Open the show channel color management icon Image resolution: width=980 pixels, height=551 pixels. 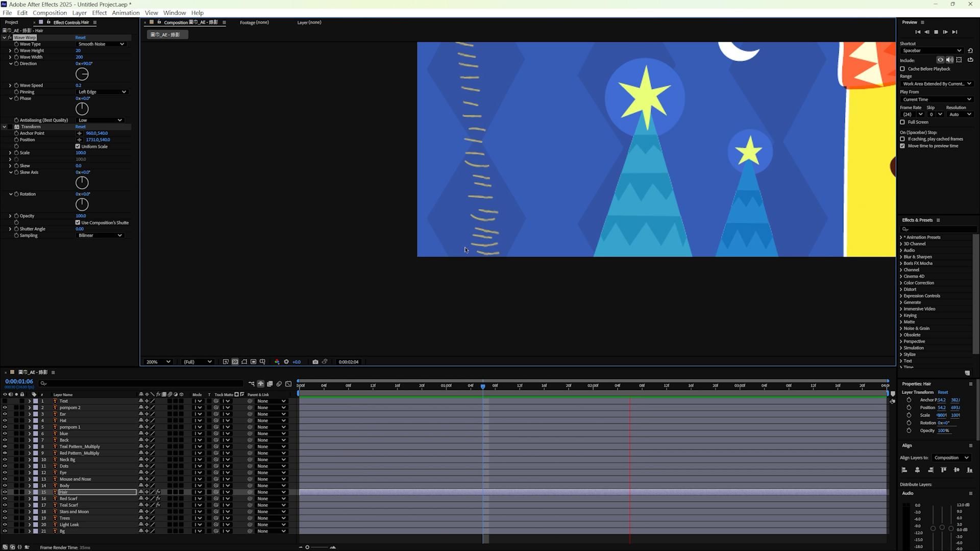click(x=277, y=362)
